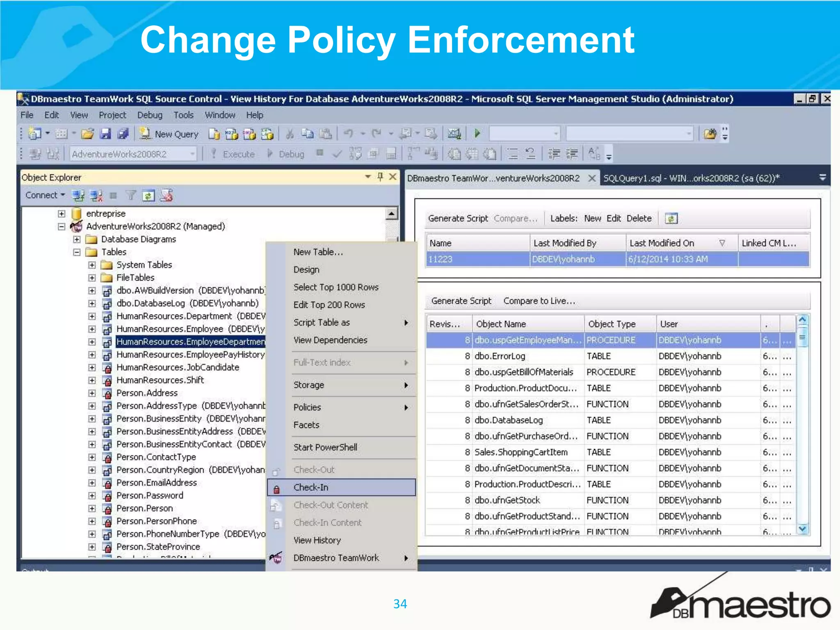Viewport: 840px width, 630px height.
Task: Click the Copy icon in toolbar
Action: tap(308, 134)
